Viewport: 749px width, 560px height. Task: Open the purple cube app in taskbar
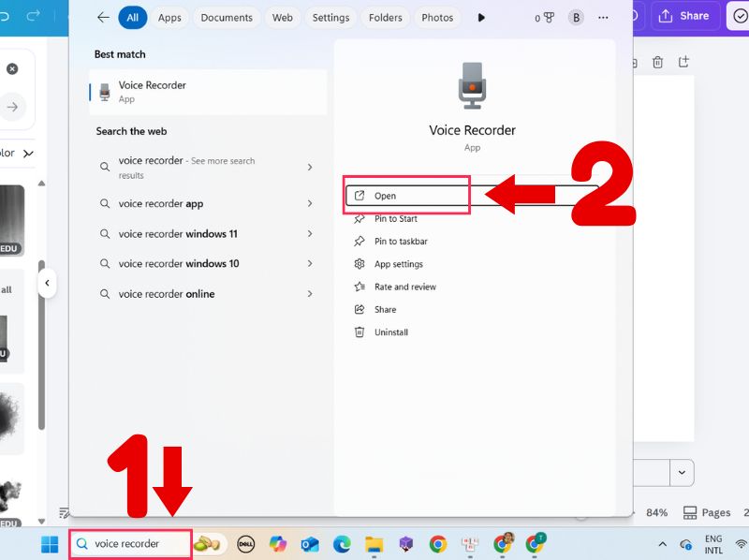405,544
